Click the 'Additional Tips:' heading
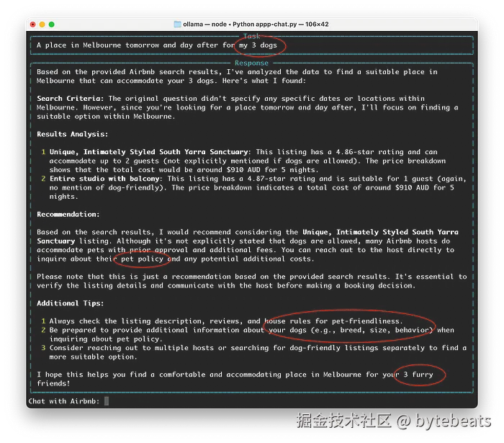The width and height of the screenshot is (504, 443). [x=71, y=303]
